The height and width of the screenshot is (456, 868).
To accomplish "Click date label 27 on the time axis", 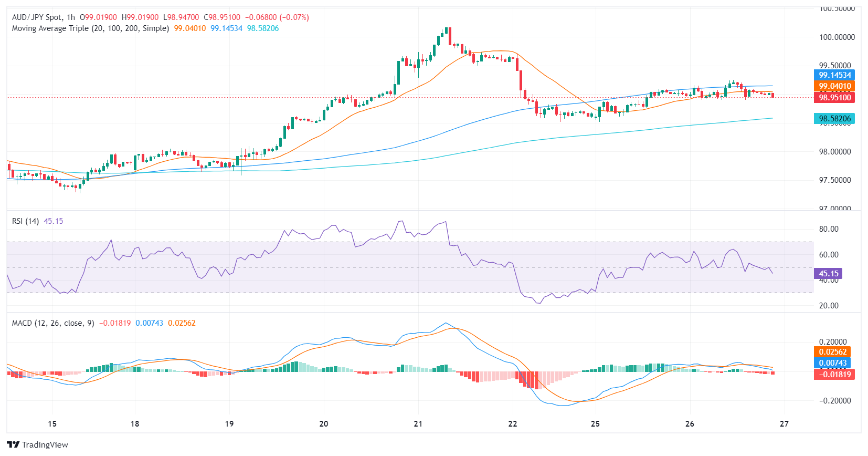I will click(x=784, y=424).
